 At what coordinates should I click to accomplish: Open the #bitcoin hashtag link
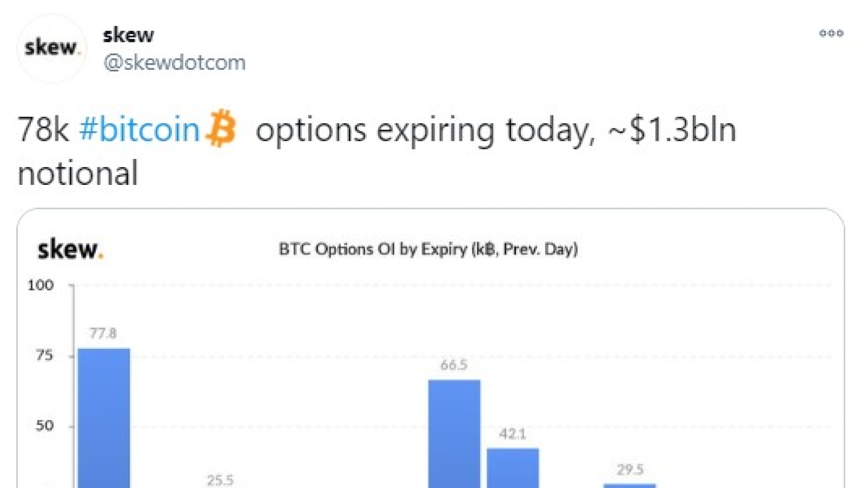coord(139,130)
